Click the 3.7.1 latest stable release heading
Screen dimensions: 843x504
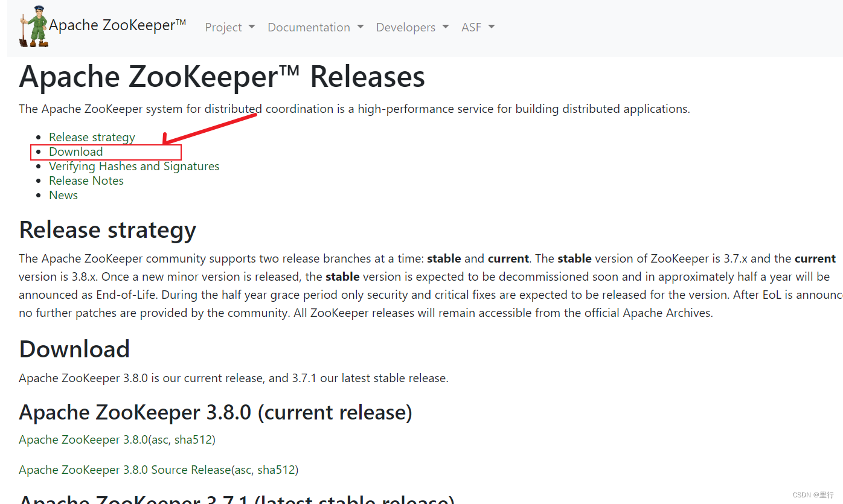pos(237,499)
